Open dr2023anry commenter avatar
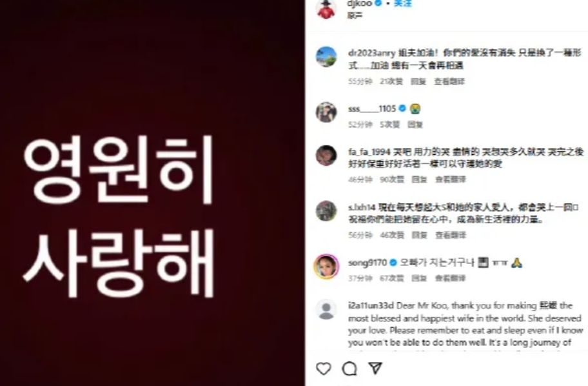The height and width of the screenshot is (386, 588). tap(326, 57)
